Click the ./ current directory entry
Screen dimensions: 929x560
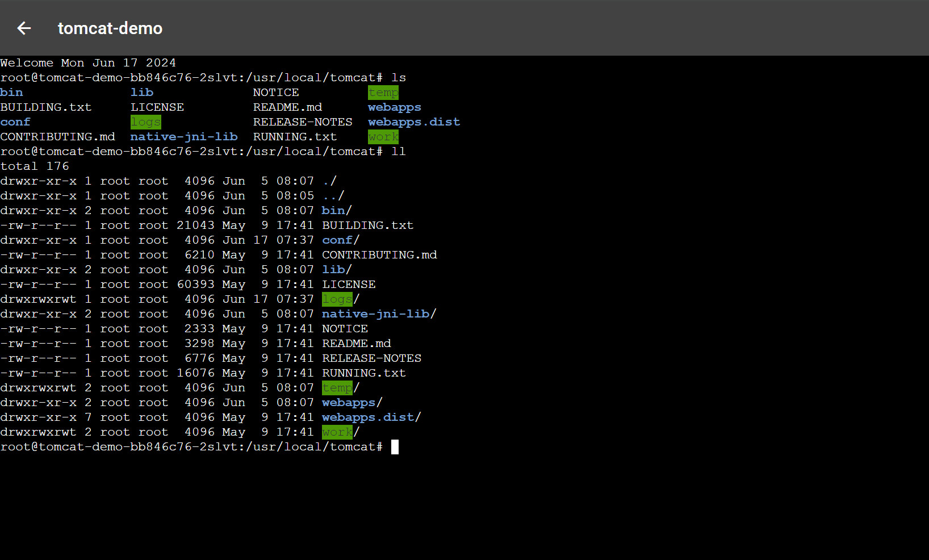329,181
